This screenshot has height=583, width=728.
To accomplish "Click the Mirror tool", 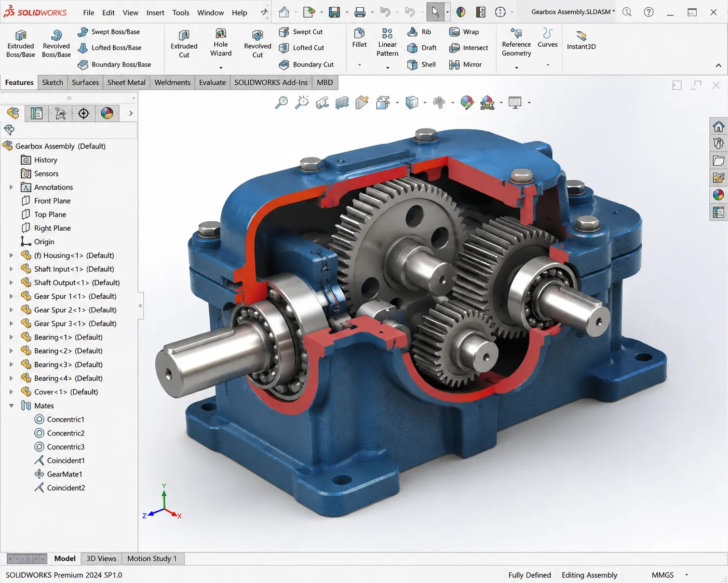I will (x=465, y=64).
